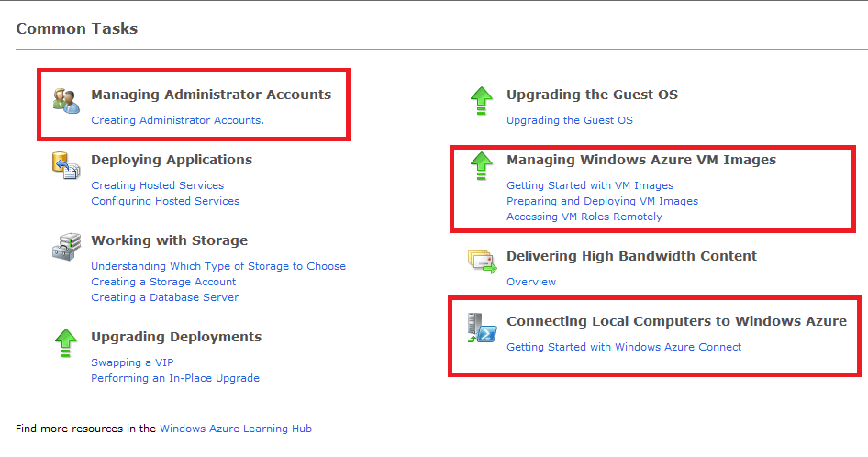The height and width of the screenshot is (457, 868).
Task: Click the Upgrading the Guest OS arrow icon
Action: [482, 101]
